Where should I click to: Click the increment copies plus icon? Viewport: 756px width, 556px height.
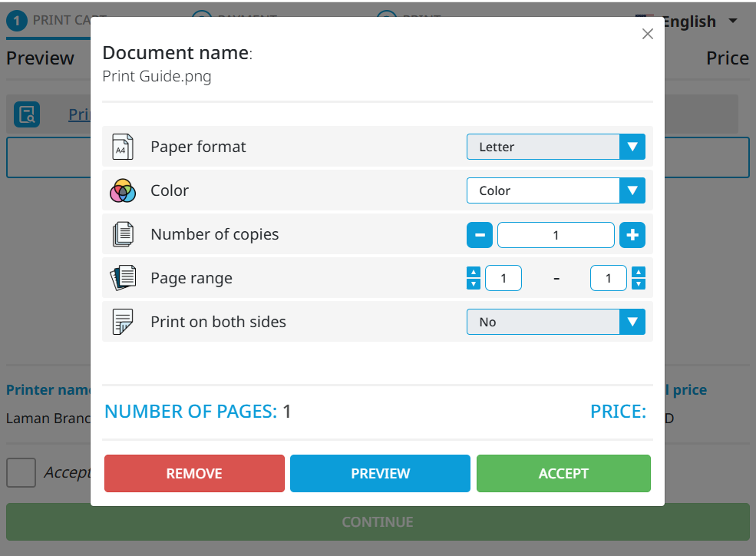632,234
